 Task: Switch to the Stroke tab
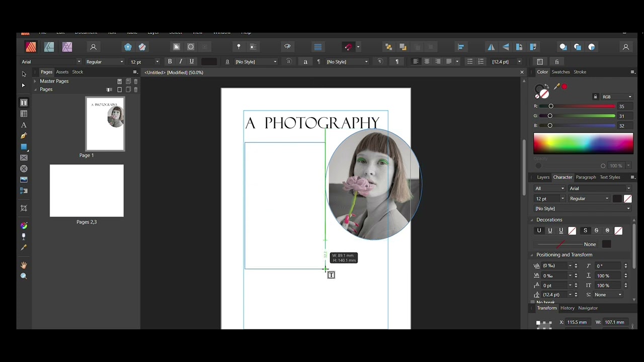click(x=580, y=72)
